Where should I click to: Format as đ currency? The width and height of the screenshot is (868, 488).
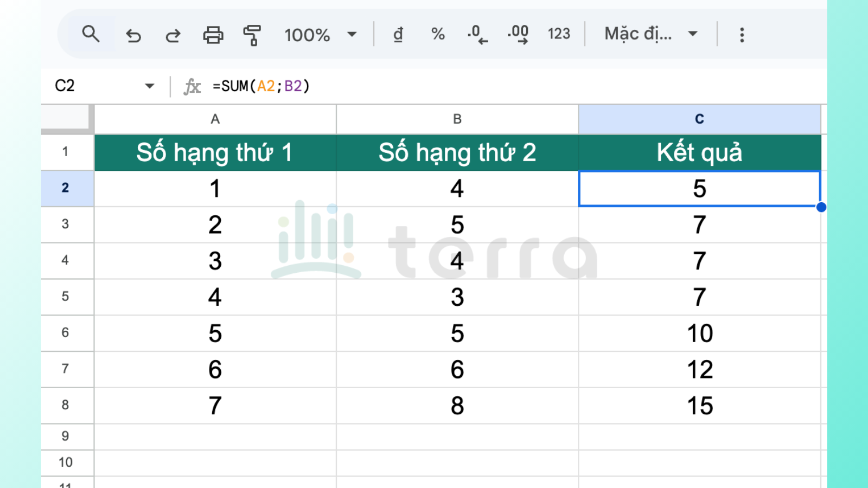398,34
